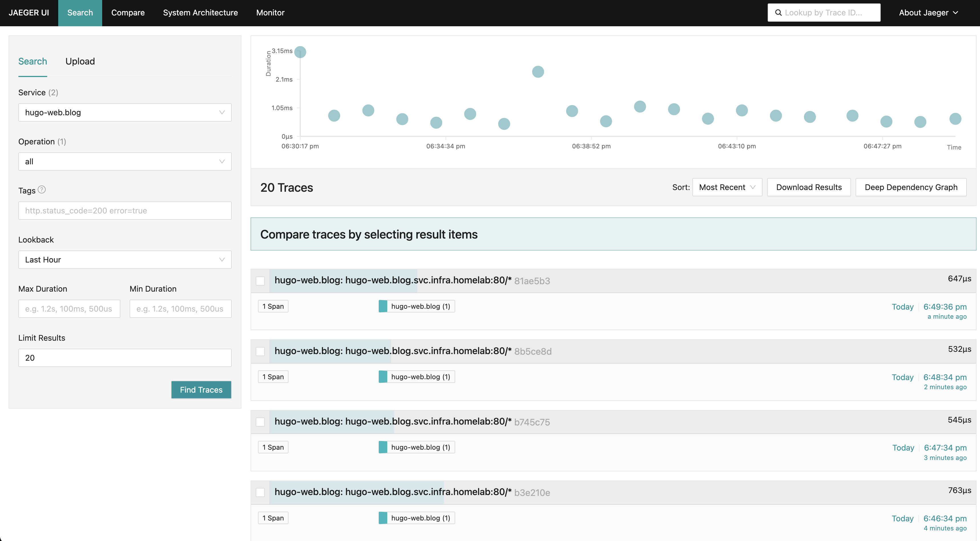Select checkbox for trace 81ae5b3
Image resolution: width=980 pixels, height=541 pixels.
[260, 281]
